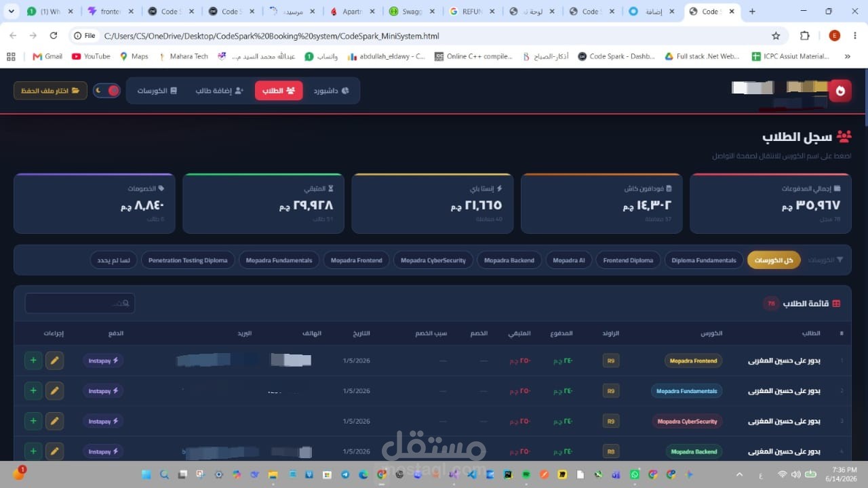This screenshot has width=868, height=488.
Task: Open the tab search dropdown arrow
Action: tap(11, 12)
